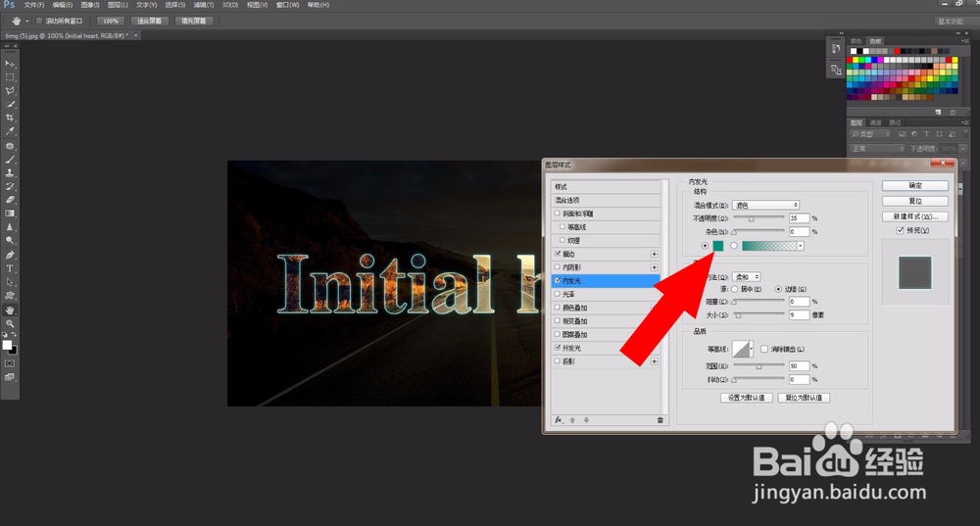Select the Pen tool
This screenshot has height=526, width=980.
[10, 255]
